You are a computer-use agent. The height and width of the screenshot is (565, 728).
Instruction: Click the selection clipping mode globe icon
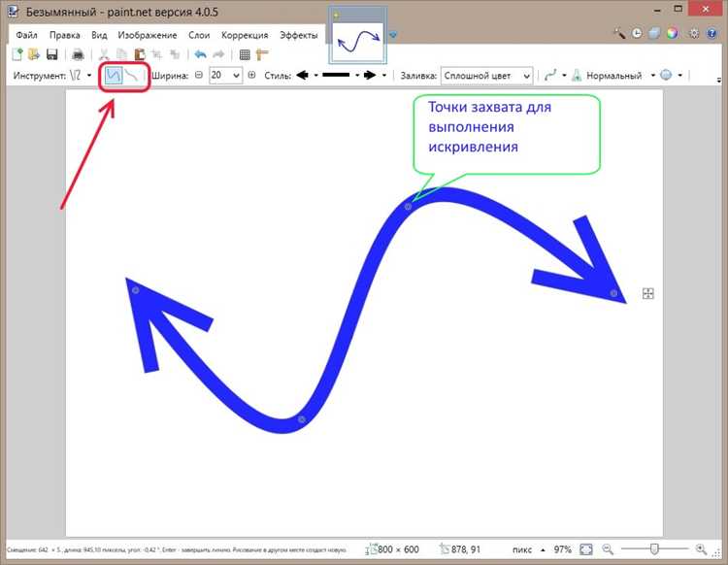(666, 75)
